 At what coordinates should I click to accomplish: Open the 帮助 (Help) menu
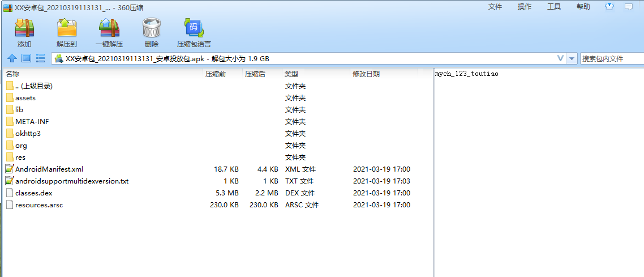(x=583, y=7)
